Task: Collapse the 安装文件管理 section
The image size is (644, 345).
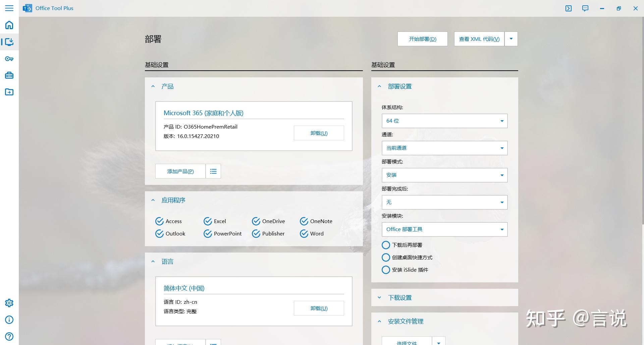Action: coord(379,322)
